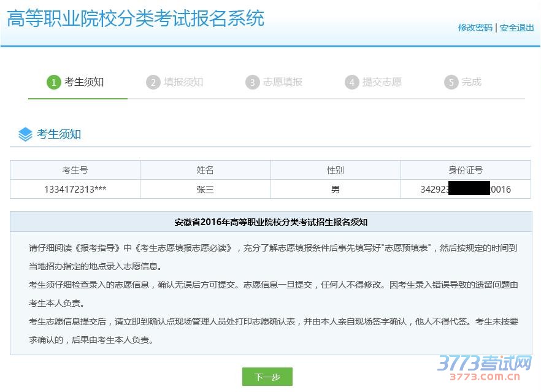The width and height of the screenshot is (541, 392).
Task: Click the number 4 step circle
Action: [x=351, y=82]
